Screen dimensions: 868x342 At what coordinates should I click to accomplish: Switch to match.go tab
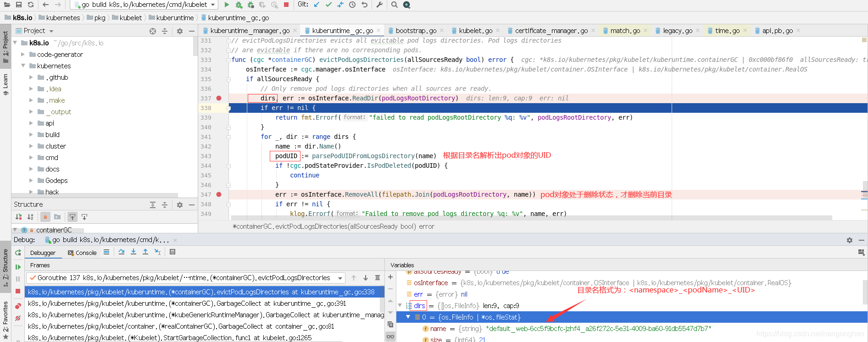(625, 31)
